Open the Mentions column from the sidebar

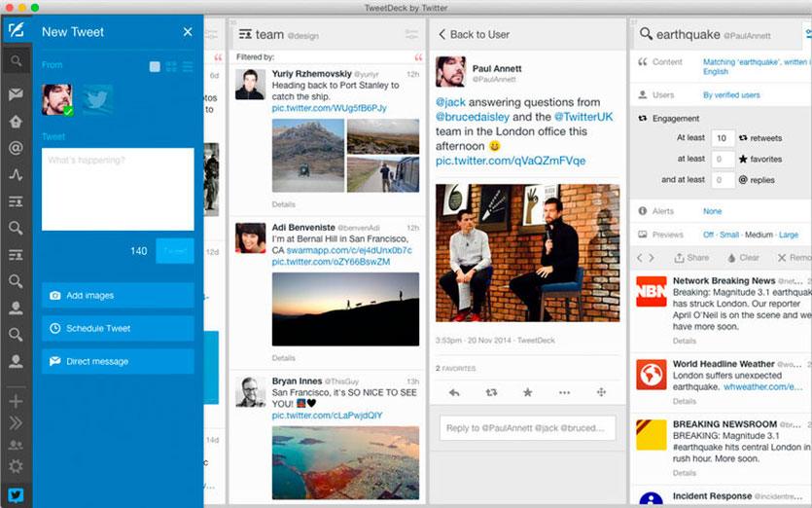point(16,149)
